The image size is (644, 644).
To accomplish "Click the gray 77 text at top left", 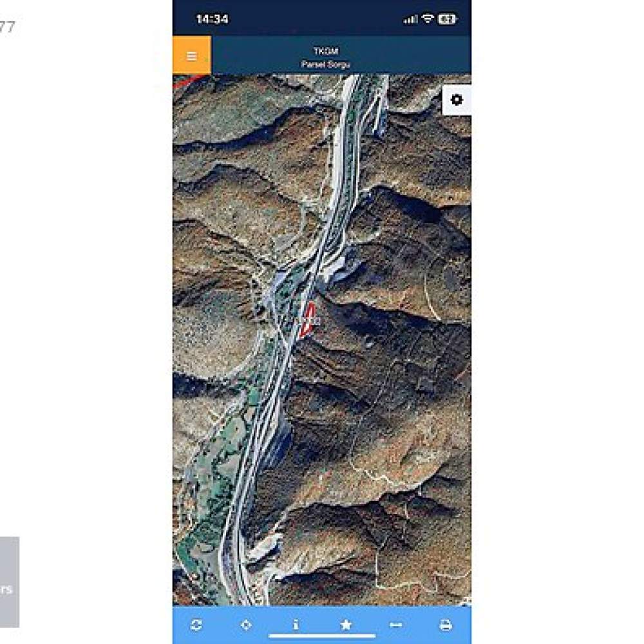I will coord(7,27).
